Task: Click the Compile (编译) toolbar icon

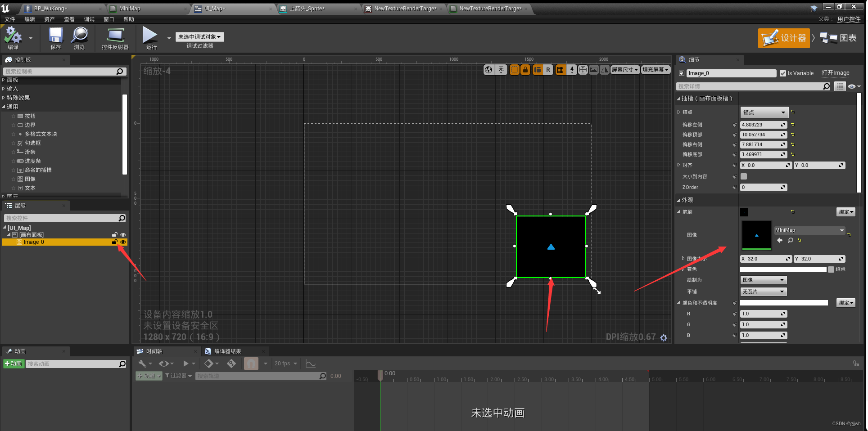Action: pos(14,37)
